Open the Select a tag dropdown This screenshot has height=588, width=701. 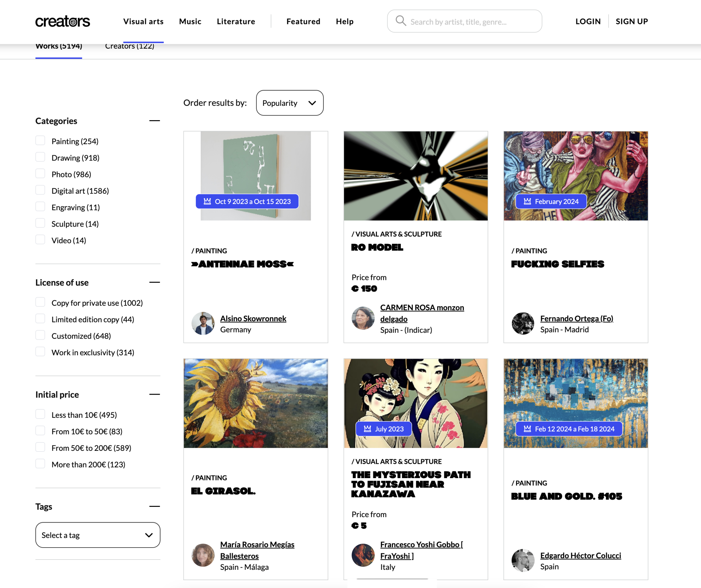[98, 535]
